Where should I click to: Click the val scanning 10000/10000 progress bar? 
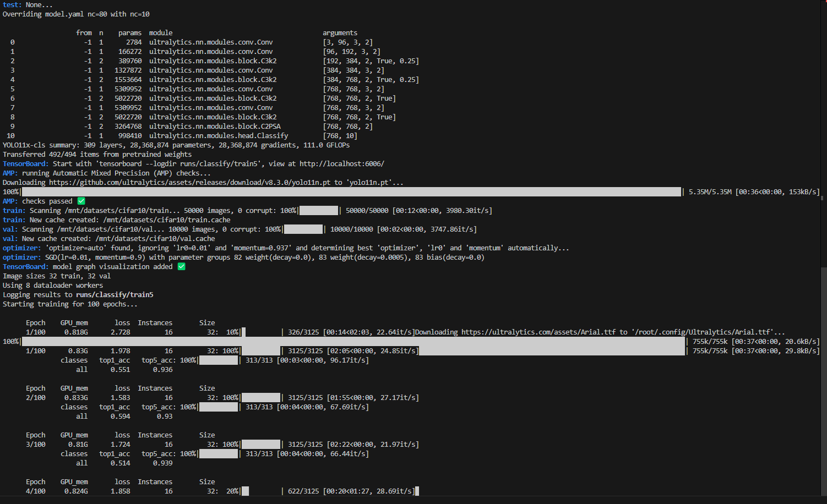tap(303, 229)
